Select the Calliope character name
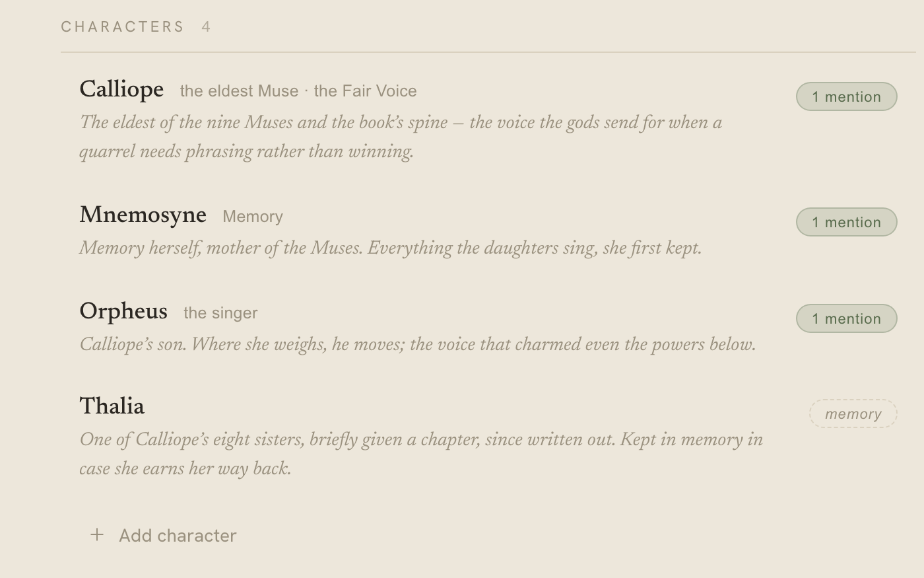 point(121,89)
